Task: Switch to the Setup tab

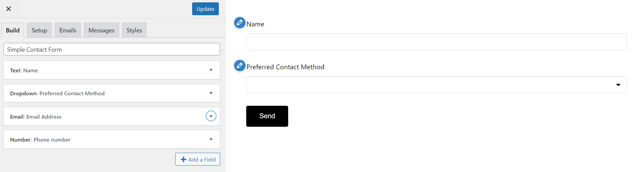Action: pyautogui.click(x=39, y=30)
